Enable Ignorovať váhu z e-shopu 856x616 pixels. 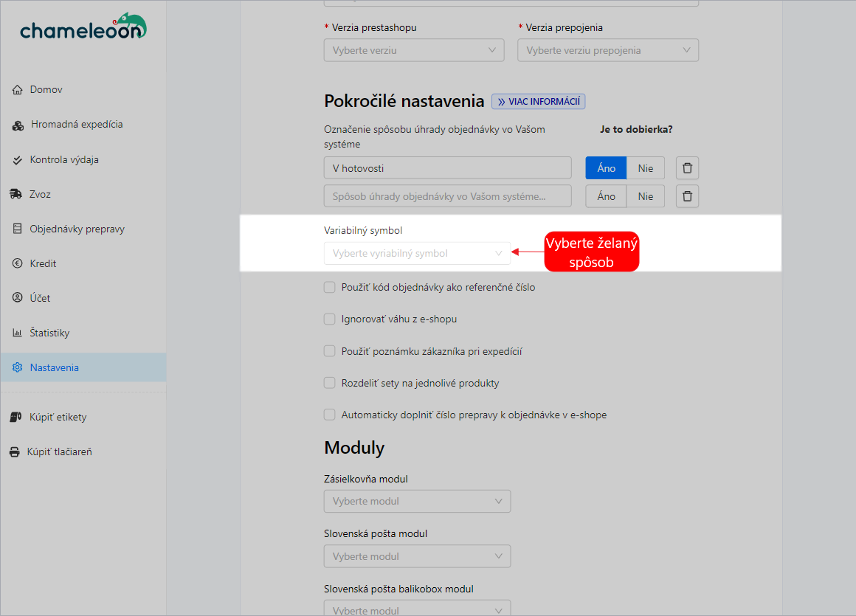329,319
